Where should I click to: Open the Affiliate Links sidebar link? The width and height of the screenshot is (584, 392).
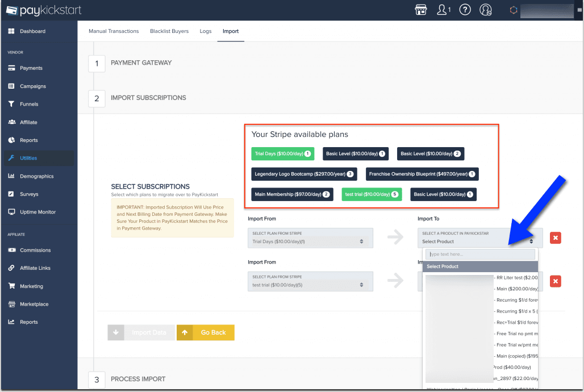(35, 268)
